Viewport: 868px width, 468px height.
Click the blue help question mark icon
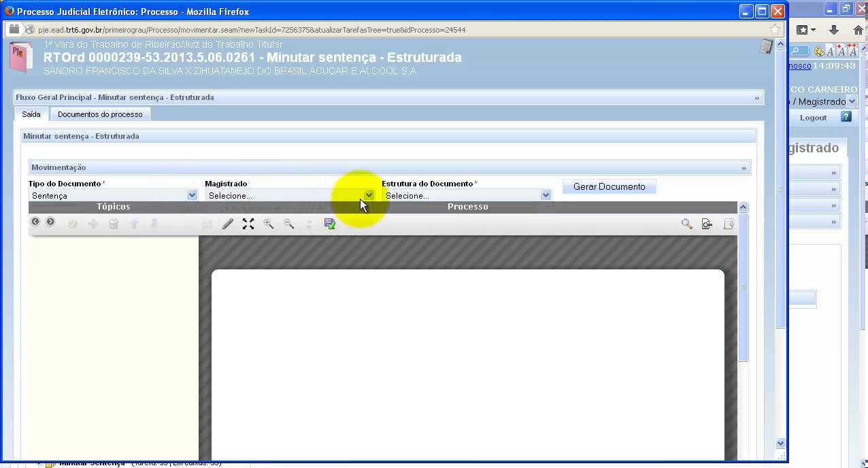pyautogui.click(x=846, y=117)
